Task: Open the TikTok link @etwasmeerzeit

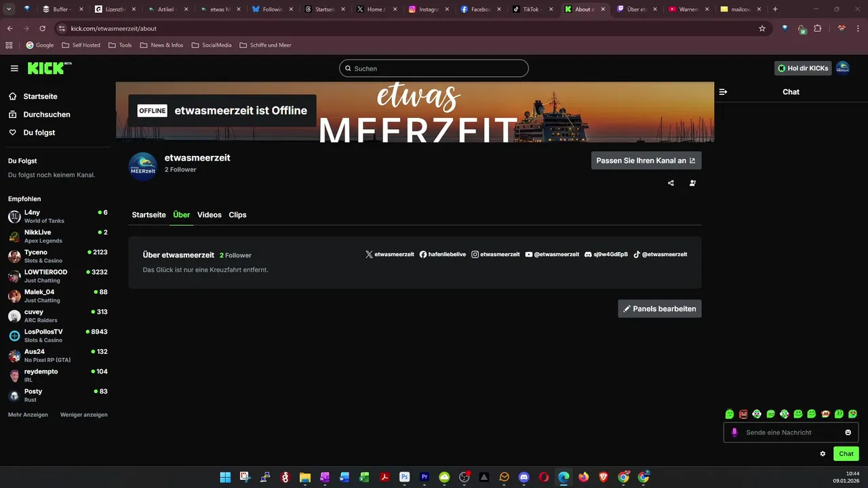Action: click(x=660, y=254)
